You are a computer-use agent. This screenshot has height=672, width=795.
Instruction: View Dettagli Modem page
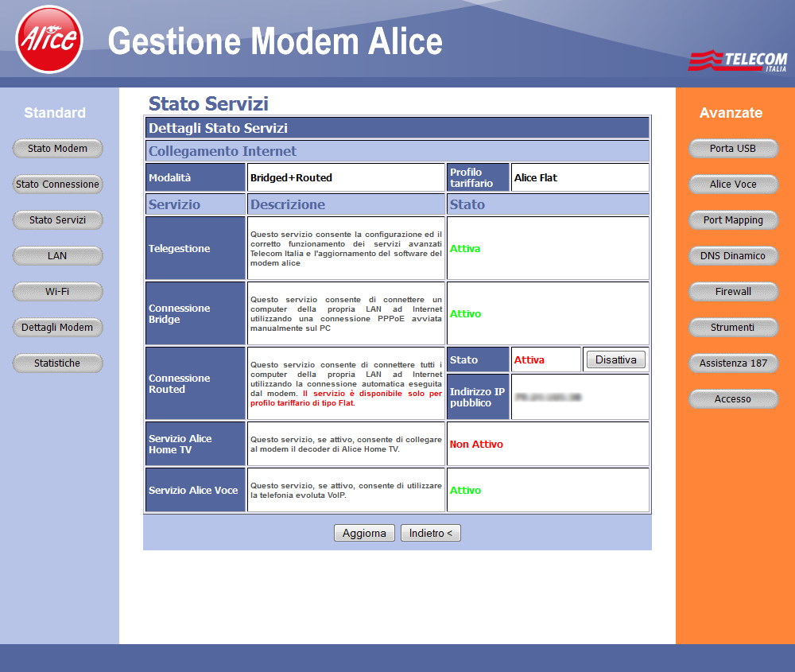57,328
